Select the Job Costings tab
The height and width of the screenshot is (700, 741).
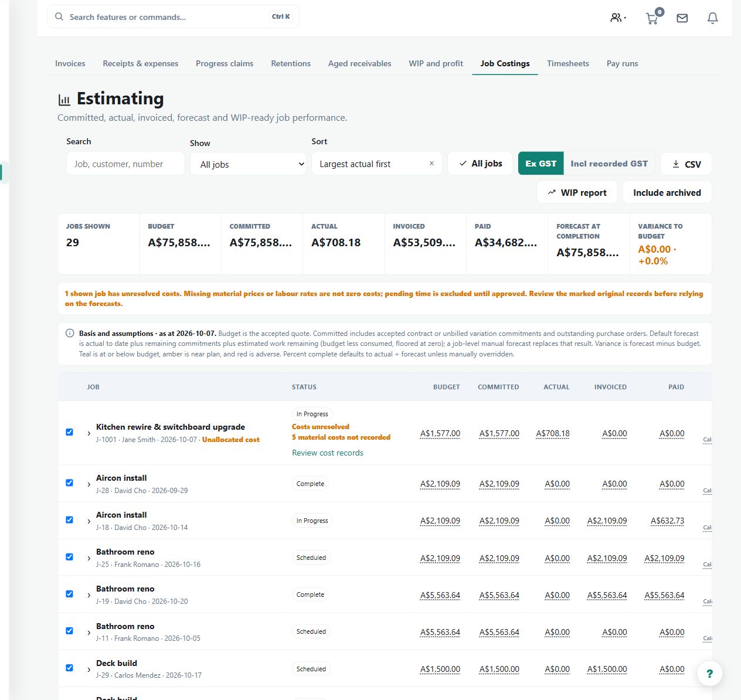[x=505, y=63]
